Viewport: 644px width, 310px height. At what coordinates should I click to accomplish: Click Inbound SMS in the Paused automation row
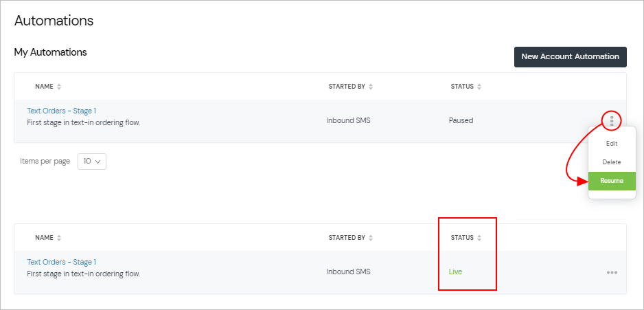pyautogui.click(x=348, y=120)
